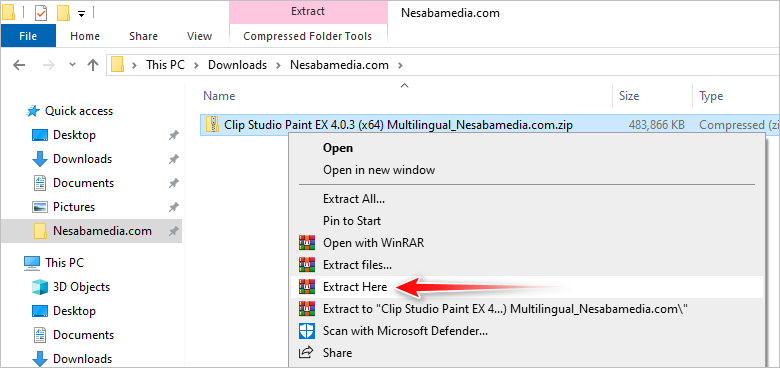This screenshot has width=780, height=368.
Task: Go back with the Back arrow
Action: pyautogui.click(x=19, y=65)
